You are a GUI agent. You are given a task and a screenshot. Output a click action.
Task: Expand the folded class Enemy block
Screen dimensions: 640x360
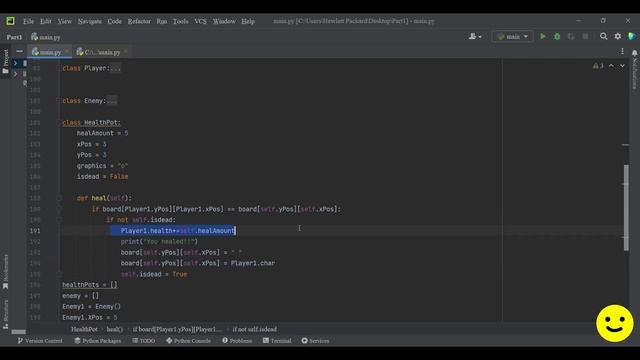click(x=112, y=100)
